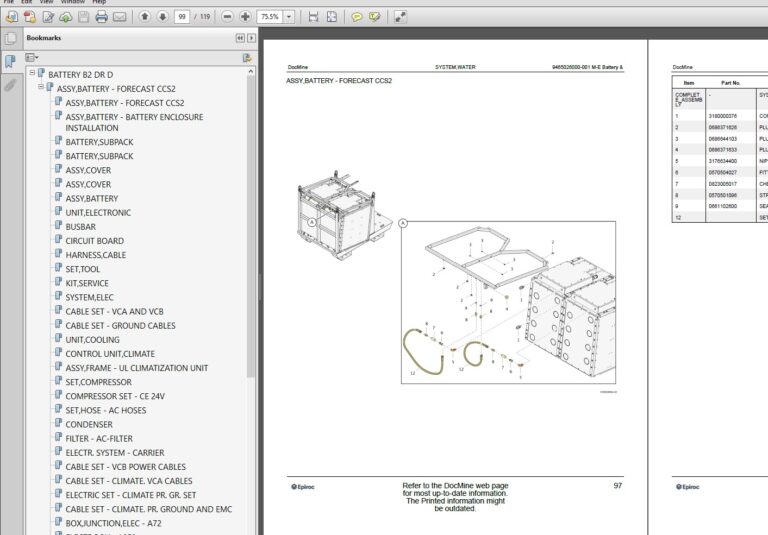This screenshot has height=535, width=768.
Task: Collapse the BATTERY B2 DR D tree node
Action: 32,73
